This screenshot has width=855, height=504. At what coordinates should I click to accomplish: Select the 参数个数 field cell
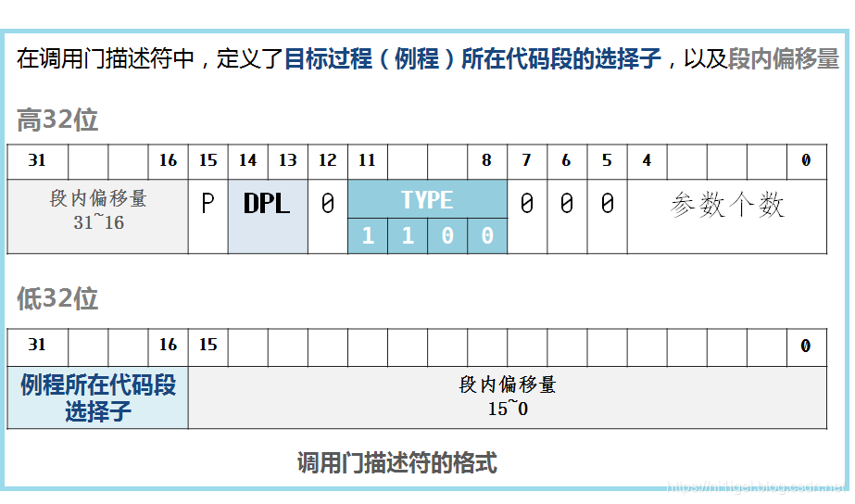(x=727, y=217)
